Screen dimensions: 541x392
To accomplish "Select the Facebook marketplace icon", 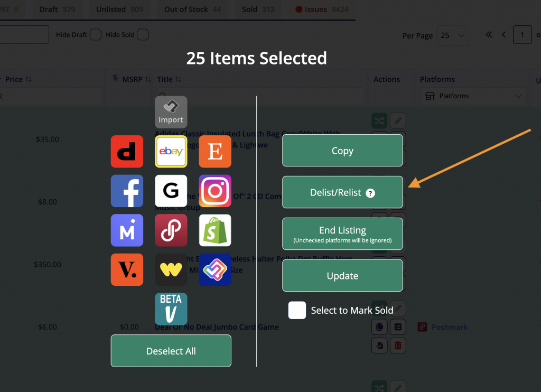I will coord(127,191).
